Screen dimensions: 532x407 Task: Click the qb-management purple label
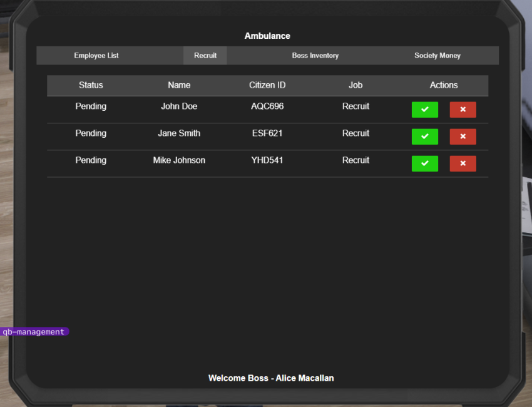[x=34, y=332]
